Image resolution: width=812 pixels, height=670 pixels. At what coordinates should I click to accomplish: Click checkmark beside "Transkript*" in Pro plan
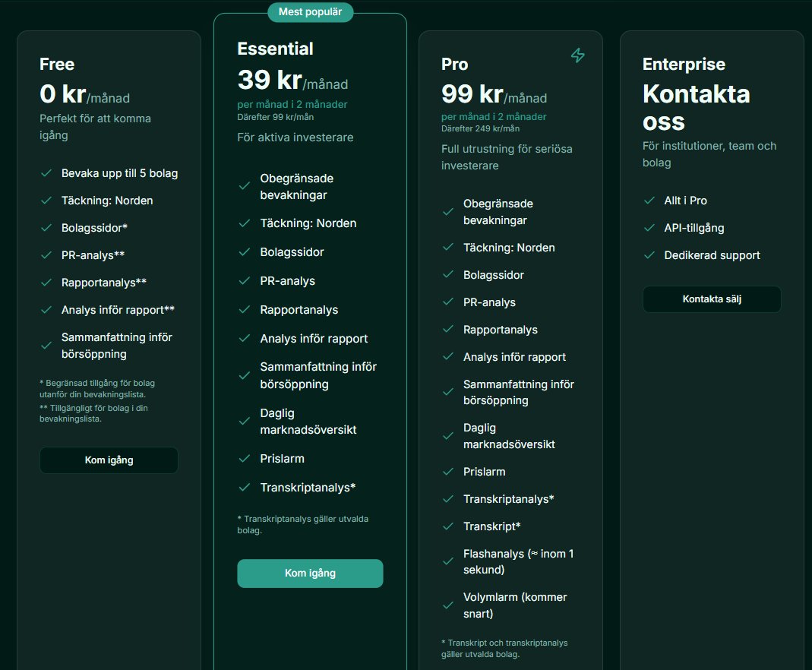[448, 526]
